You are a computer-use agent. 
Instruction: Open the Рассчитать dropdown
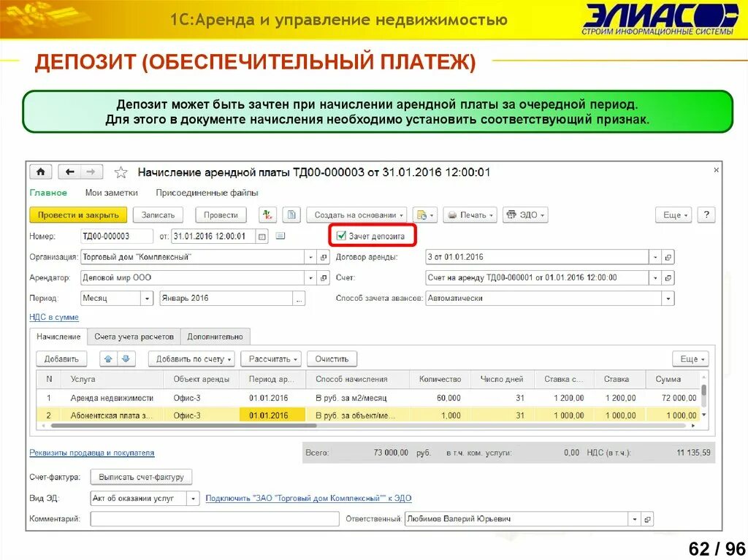pos(271,358)
